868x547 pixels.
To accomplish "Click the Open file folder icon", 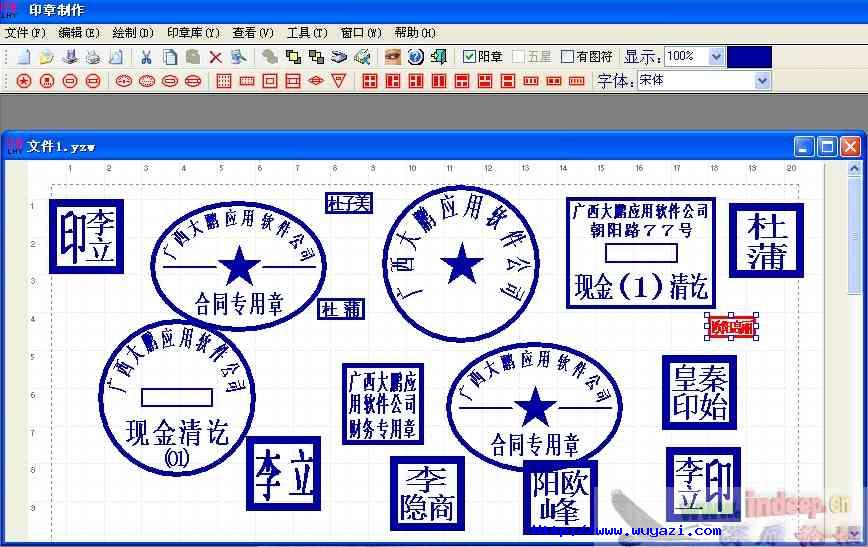I will [46, 57].
